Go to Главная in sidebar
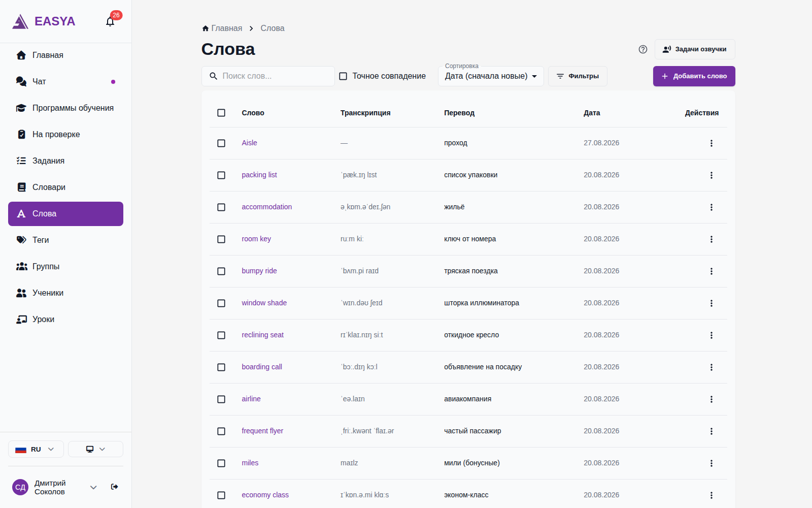This screenshot has height=508, width=812. pos(65,55)
